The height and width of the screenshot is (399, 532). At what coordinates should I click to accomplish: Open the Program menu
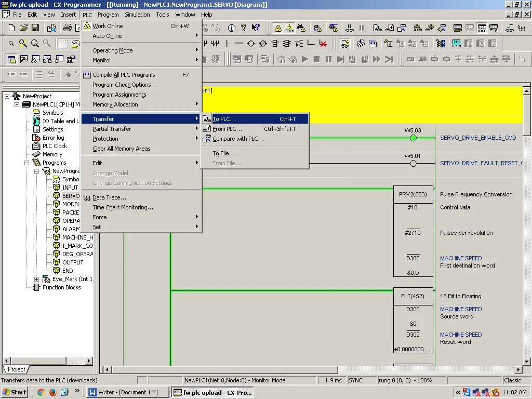(x=108, y=15)
